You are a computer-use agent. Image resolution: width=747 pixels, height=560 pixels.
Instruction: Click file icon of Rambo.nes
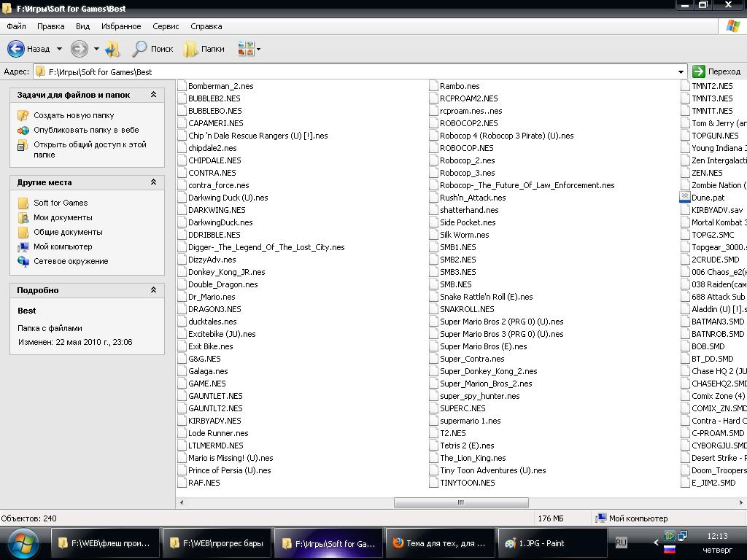click(x=433, y=86)
